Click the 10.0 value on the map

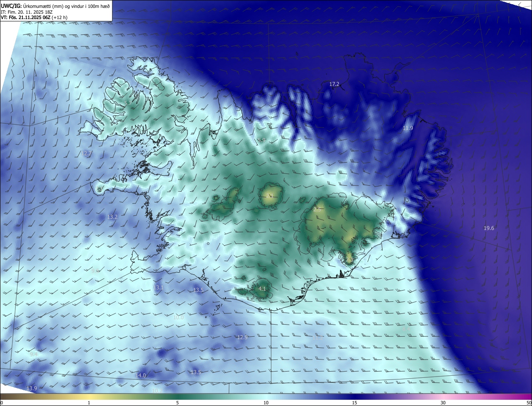click(x=178, y=317)
